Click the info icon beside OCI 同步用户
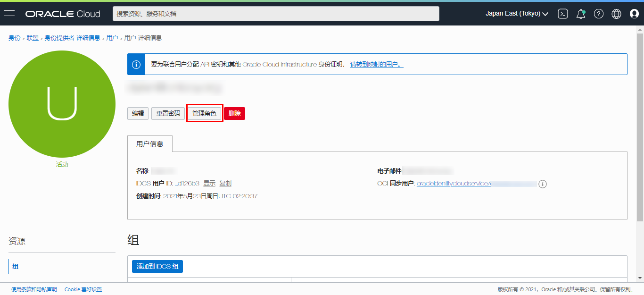Viewport: 644px width, 295px height. (x=543, y=184)
